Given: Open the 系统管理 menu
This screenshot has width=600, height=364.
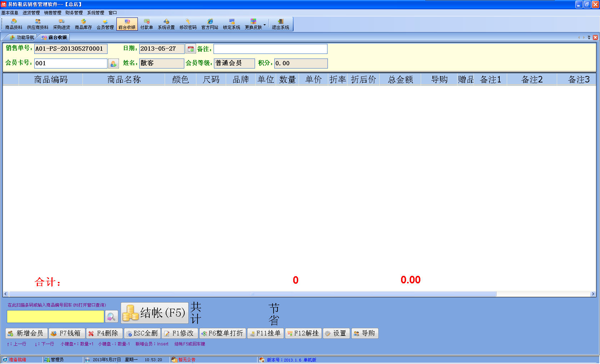Looking at the screenshot, I should 96,13.
